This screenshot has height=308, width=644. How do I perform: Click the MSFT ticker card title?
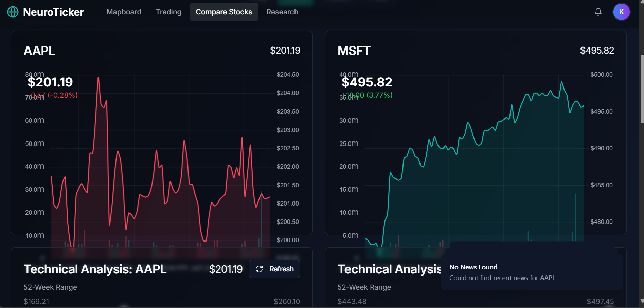(354, 51)
